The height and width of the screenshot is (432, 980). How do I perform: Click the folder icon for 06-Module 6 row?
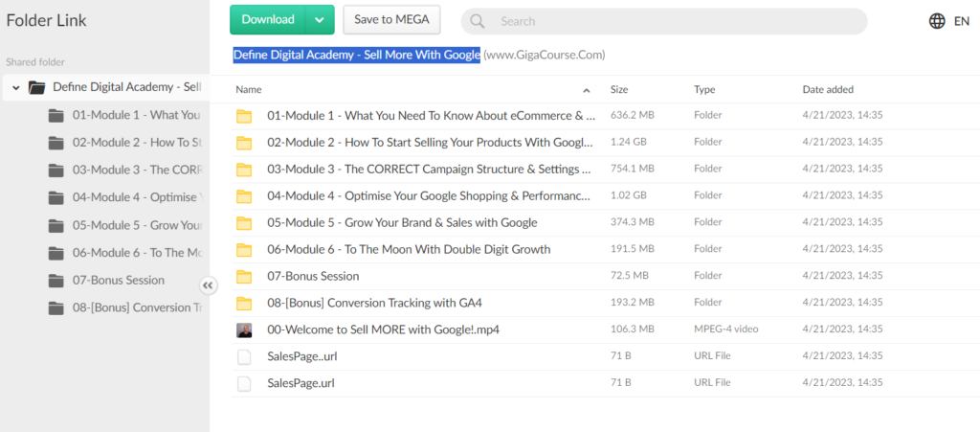pos(244,250)
